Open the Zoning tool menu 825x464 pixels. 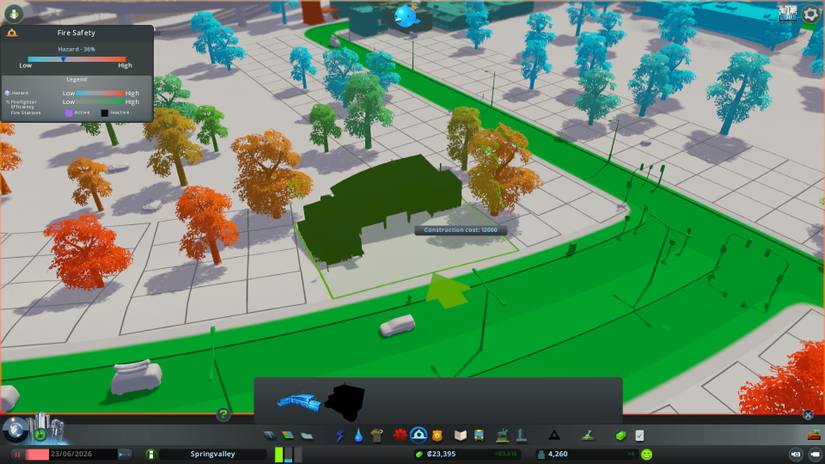[288, 436]
